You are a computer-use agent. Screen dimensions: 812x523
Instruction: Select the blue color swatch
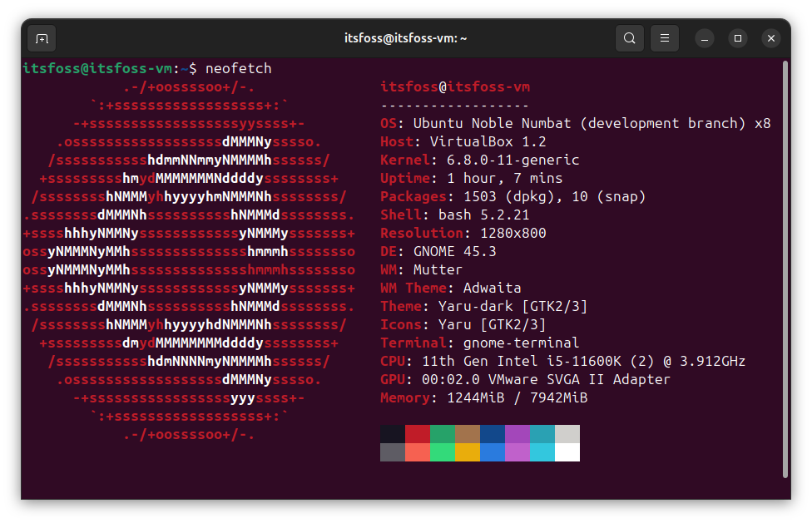coord(493,434)
